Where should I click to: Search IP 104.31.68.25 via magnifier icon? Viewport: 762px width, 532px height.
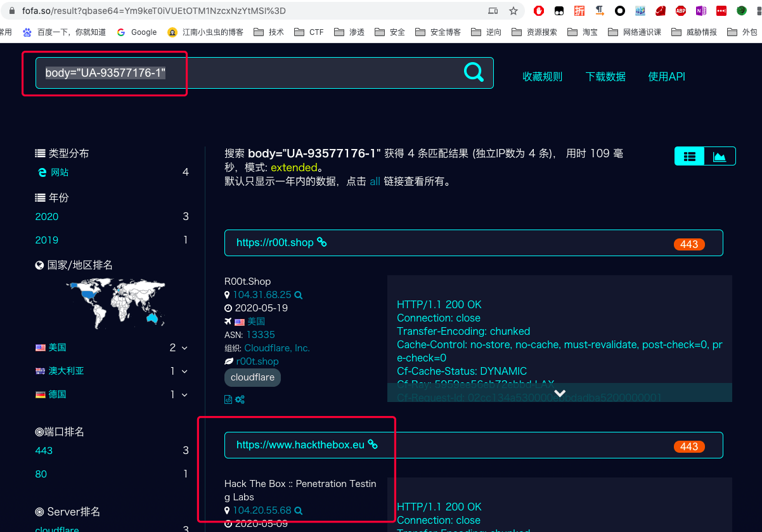coord(299,295)
